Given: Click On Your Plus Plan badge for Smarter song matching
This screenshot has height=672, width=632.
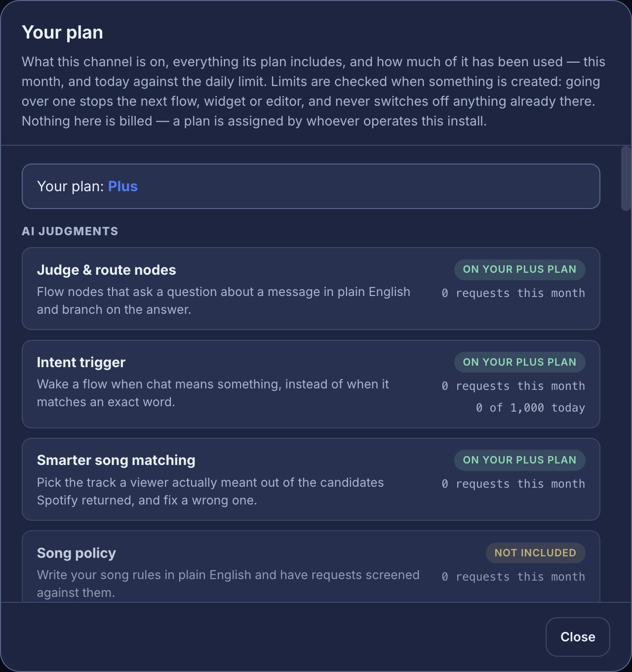Looking at the screenshot, I should (520, 460).
